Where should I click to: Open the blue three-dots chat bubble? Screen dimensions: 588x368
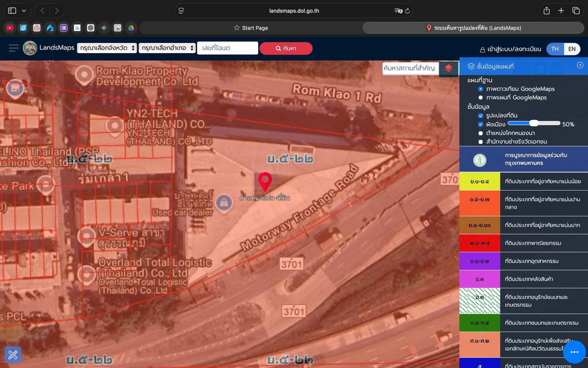574,352
